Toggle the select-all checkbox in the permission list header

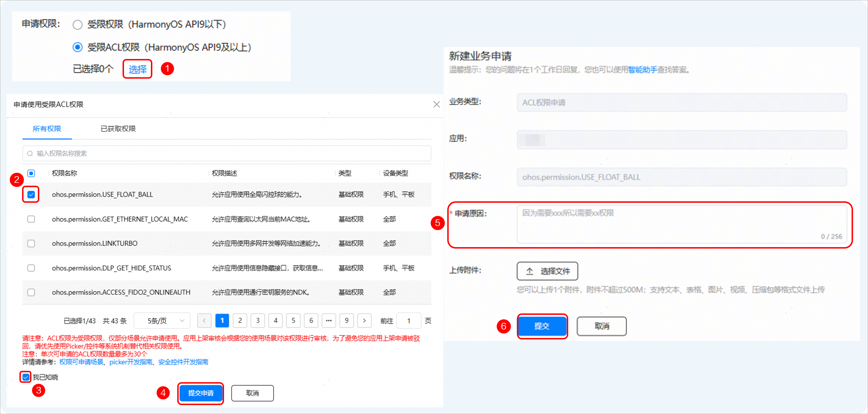click(31, 173)
